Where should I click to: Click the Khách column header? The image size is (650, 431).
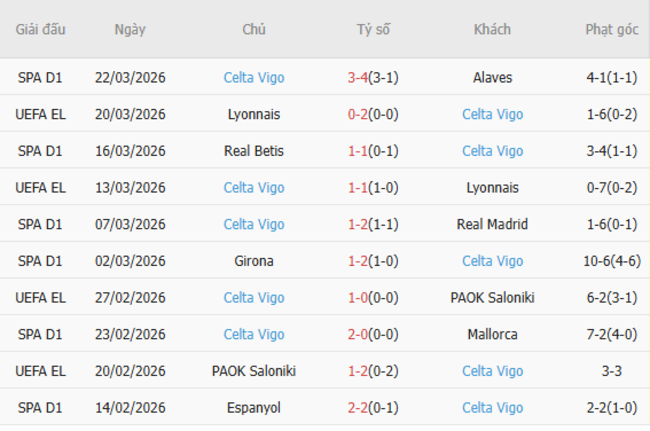(x=492, y=30)
